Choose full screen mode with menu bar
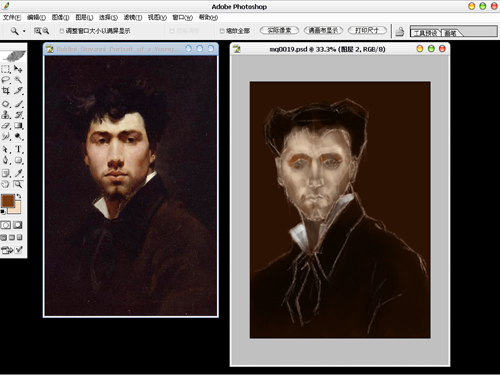 coord(12,237)
